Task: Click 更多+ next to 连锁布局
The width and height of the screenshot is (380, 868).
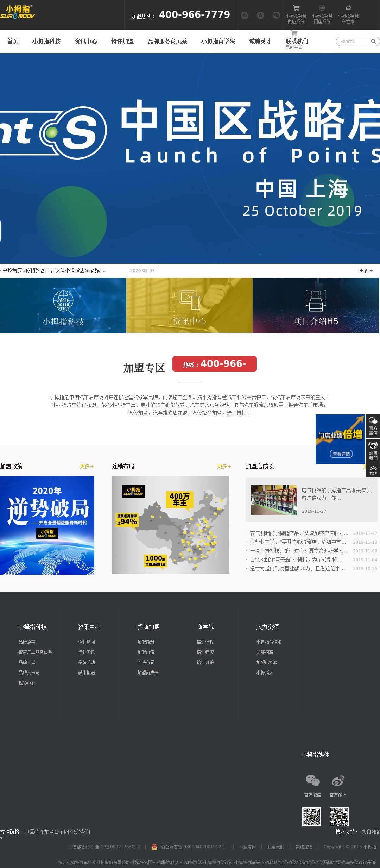Action: pyautogui.click(x=224, y=466)
